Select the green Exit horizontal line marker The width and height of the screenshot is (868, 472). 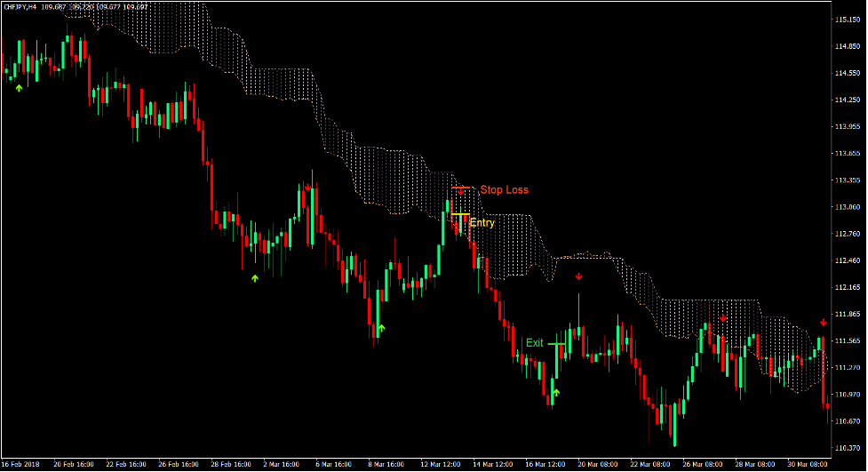(556, 343)
